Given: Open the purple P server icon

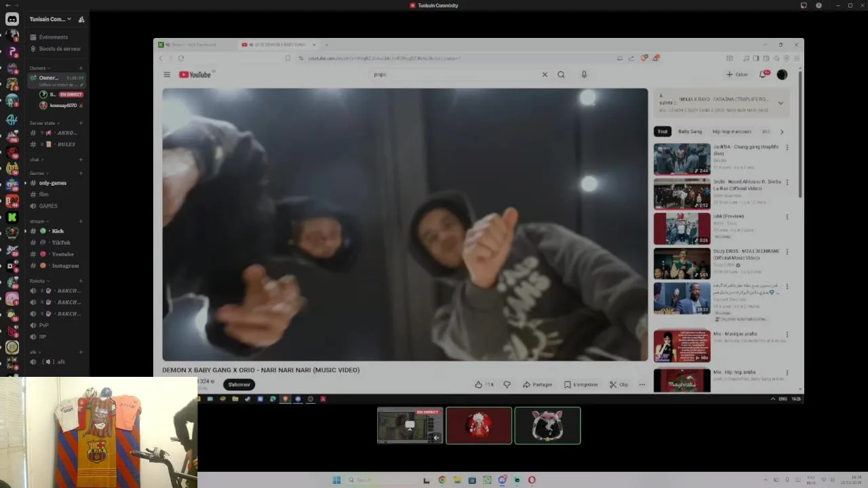Looking at the screenshot, I should point(12,52).
